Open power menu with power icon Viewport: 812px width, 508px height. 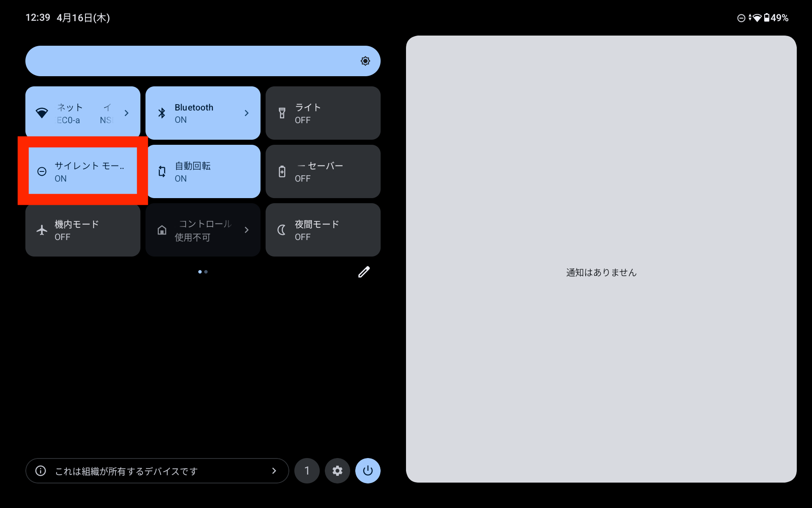tap(368, 471)
